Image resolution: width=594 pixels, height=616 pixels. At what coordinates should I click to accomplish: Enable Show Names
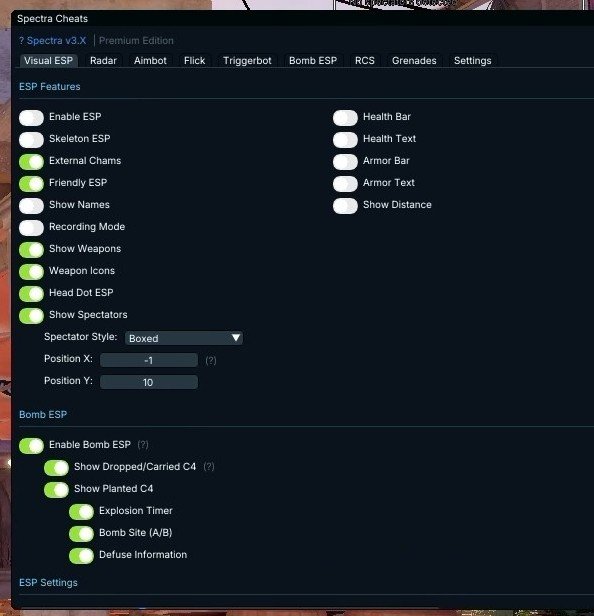coord(31,205)
